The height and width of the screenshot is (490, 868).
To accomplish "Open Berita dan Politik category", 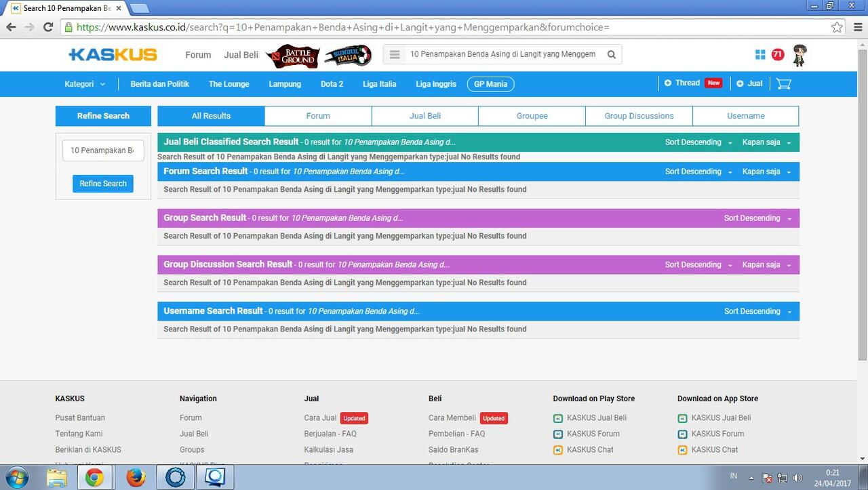I will 159,84.
